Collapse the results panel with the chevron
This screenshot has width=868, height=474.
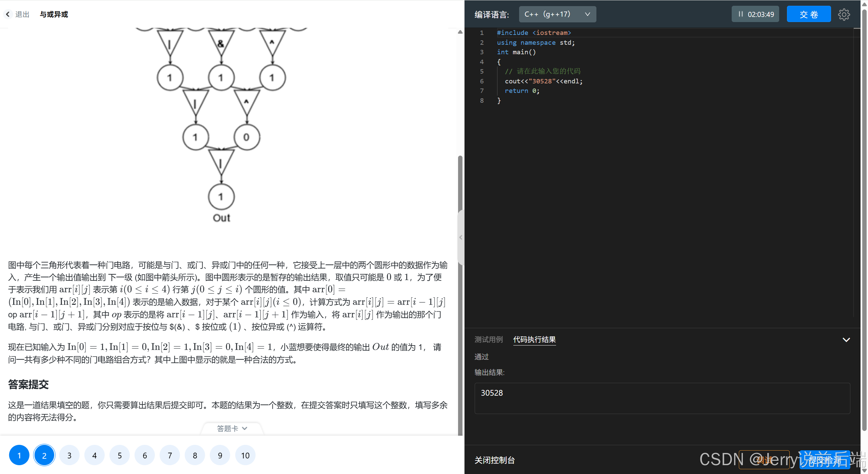coord(846,340)
